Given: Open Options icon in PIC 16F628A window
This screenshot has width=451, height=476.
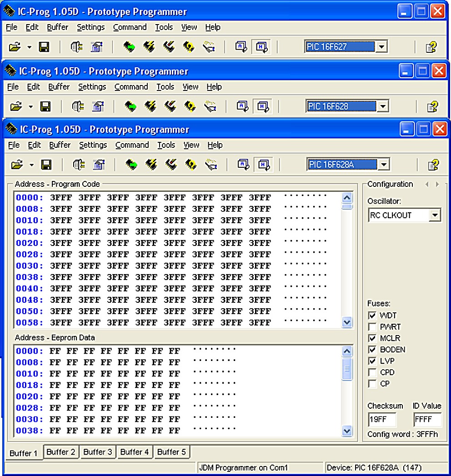Looking at the screenshot, I should (x=99, y=165).
